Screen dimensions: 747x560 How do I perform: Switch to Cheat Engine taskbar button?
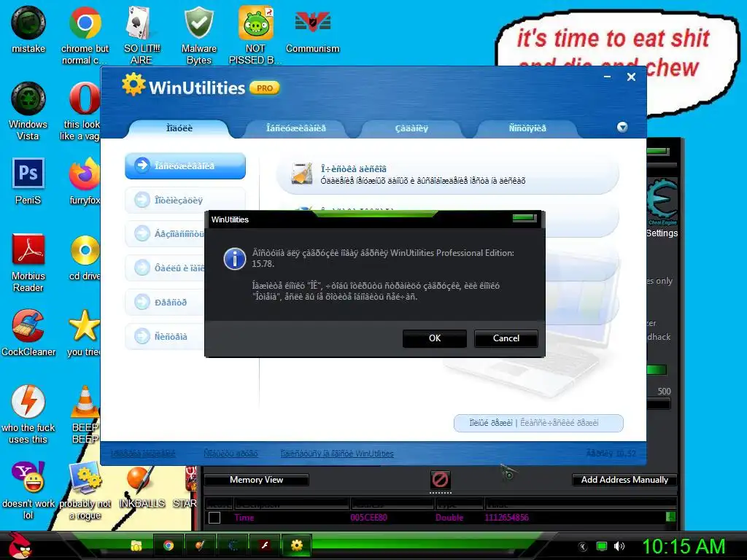(x=233, y=545)
